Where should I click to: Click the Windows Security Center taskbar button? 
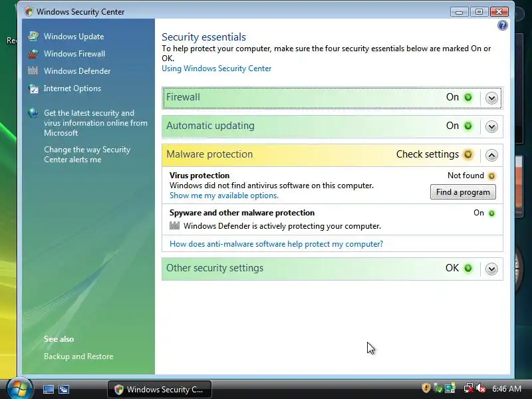pyautogui.click(x=160, y=389)
